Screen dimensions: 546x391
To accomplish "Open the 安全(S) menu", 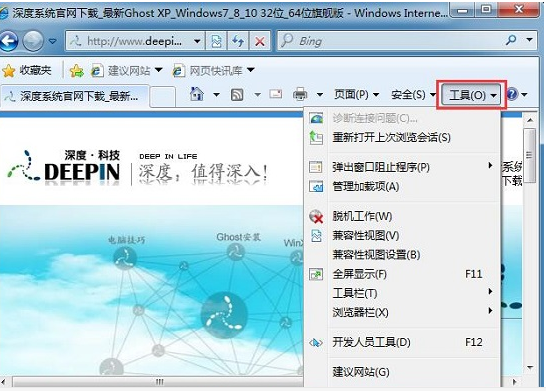I will [413, 94].
